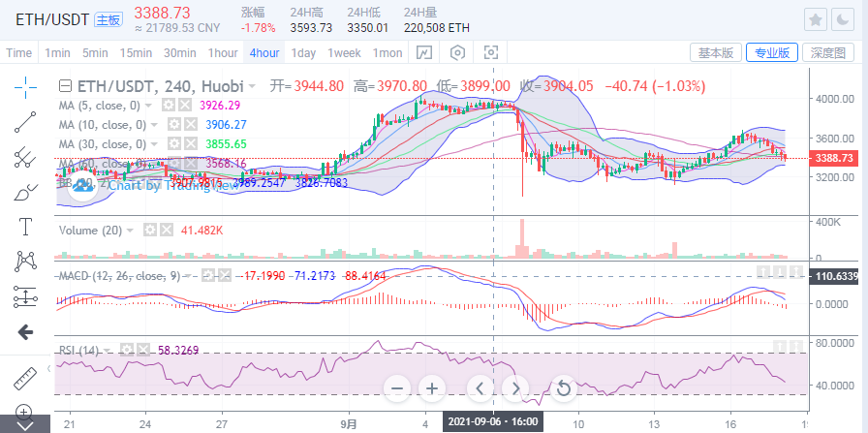Expand the MA (5, close, 0) dropdown
The width and height of the screenshot is (868, 433).
[149, 105]
